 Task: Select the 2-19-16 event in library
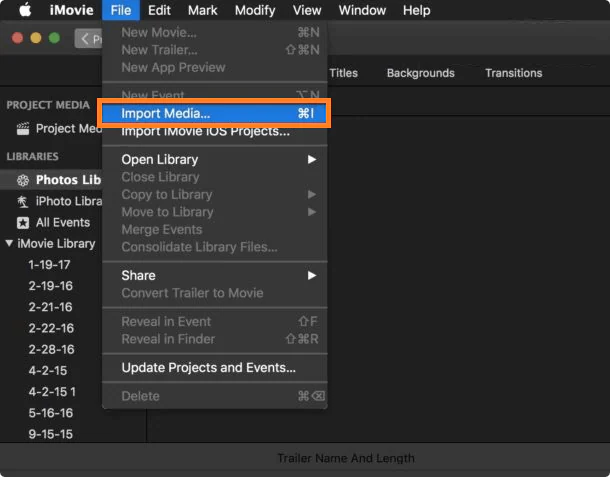click(x=51, y=286)
